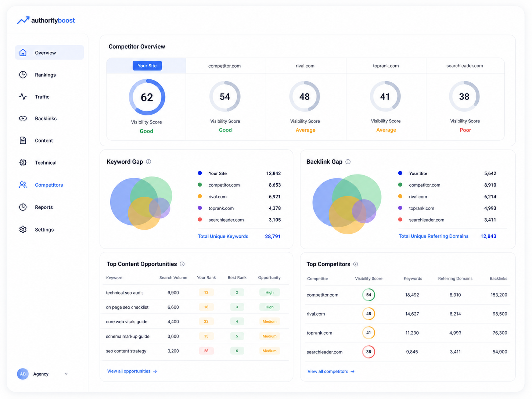
Task: Show Top Content Opportunities info icon
Action: coord(182,264)
